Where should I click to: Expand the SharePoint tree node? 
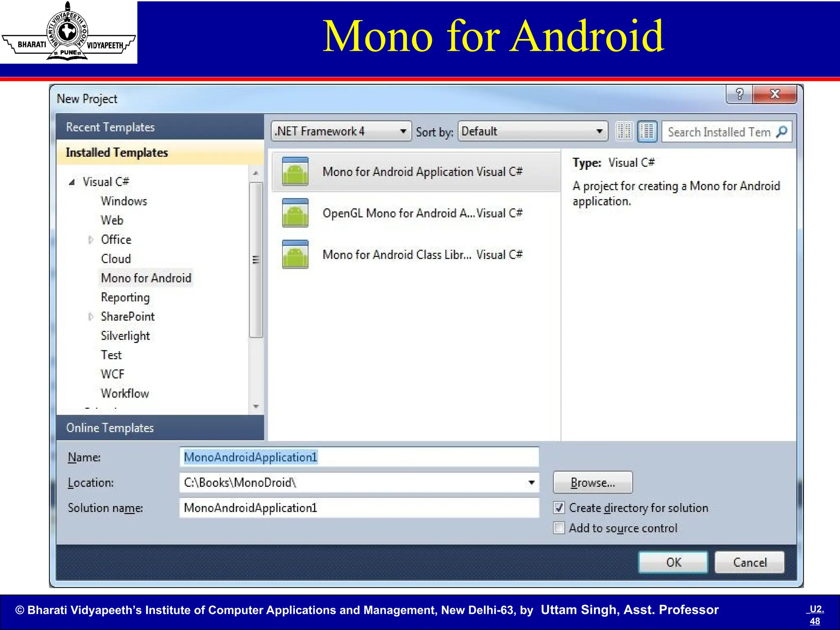[91, 317]
